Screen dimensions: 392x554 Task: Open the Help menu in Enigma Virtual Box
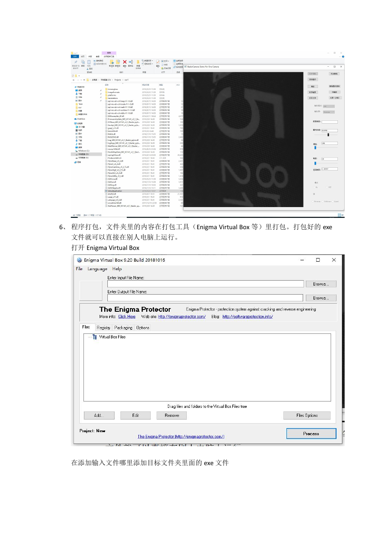(x=117, y=269)
